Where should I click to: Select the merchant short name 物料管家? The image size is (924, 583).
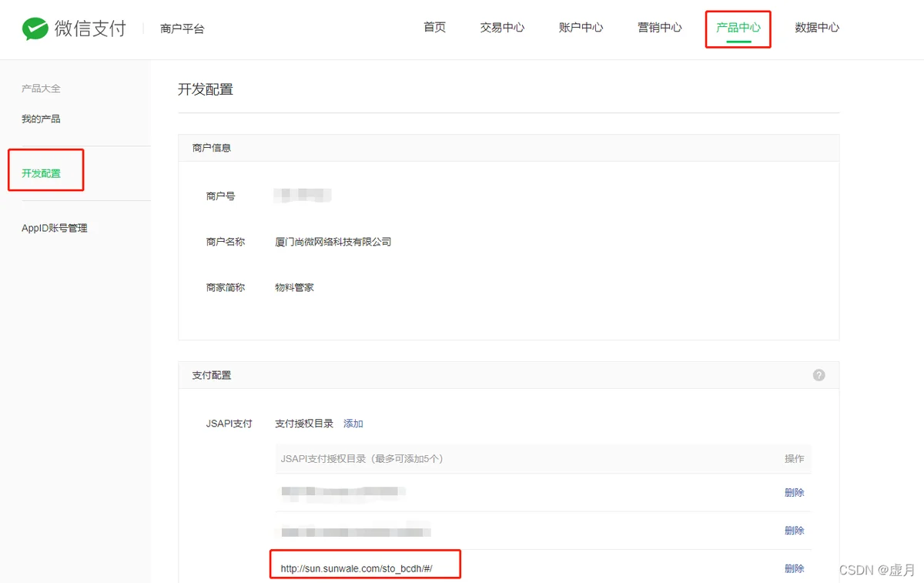294,287
